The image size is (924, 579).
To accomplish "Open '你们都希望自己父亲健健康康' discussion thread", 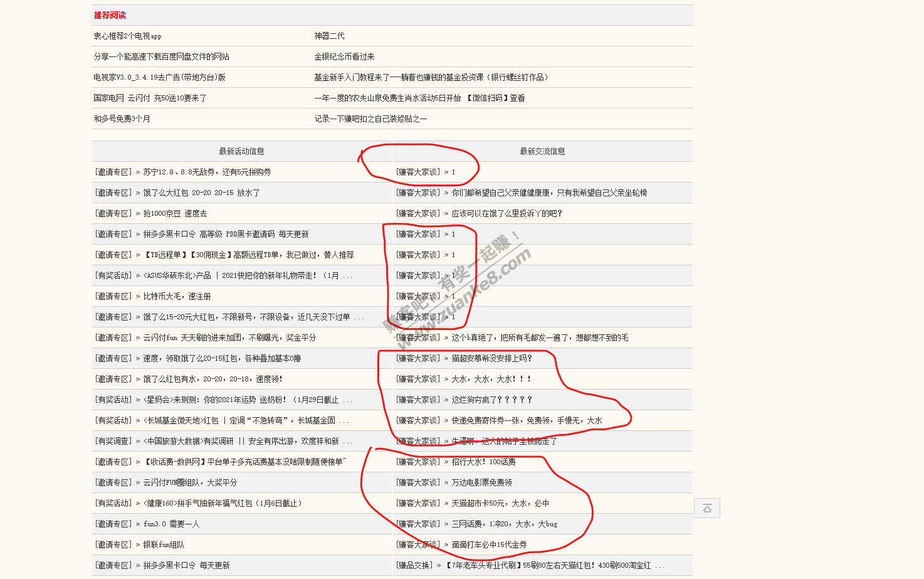I will (550, 193).
